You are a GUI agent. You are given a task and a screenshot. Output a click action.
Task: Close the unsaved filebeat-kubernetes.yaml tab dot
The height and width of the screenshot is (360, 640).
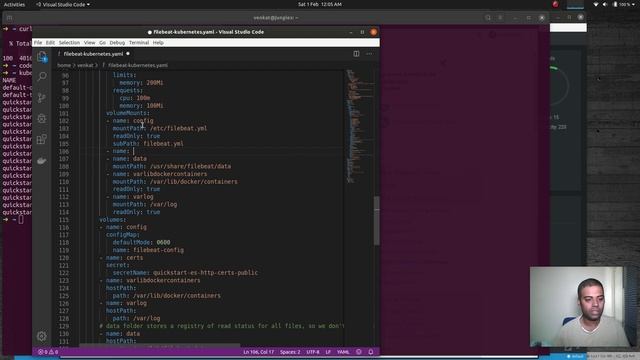128,53
